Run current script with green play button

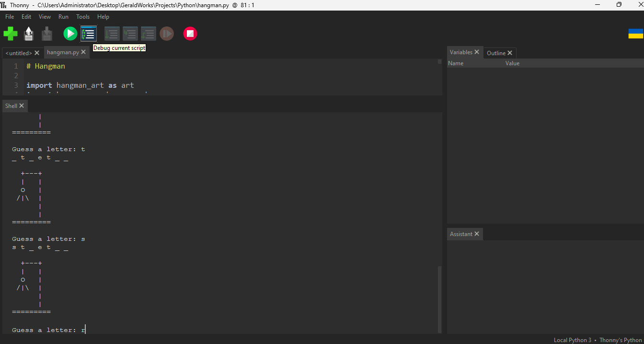[x=70, y=34]
